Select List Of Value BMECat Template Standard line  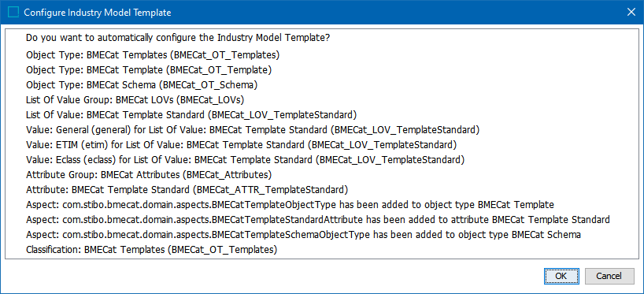[191, 115]
